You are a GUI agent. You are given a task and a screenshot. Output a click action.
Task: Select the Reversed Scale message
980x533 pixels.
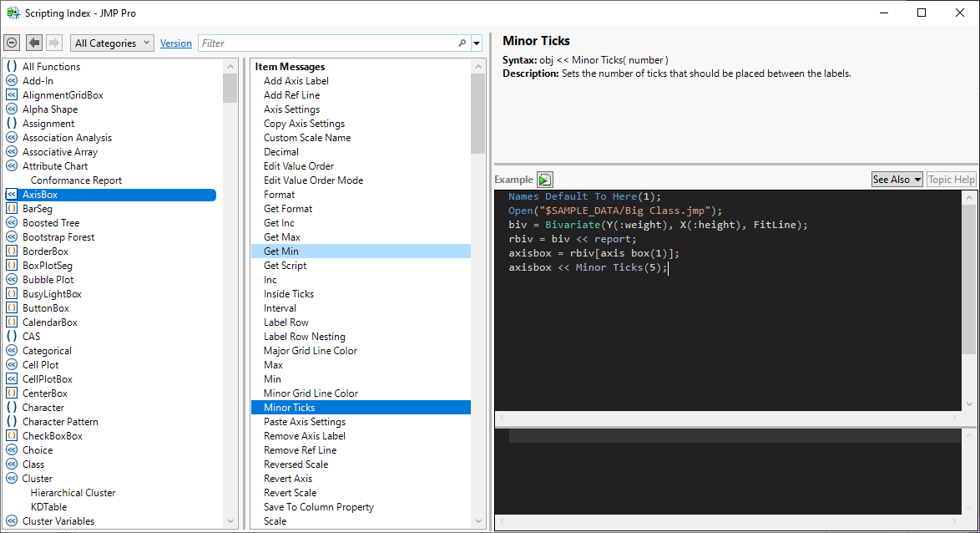(296, 464)
